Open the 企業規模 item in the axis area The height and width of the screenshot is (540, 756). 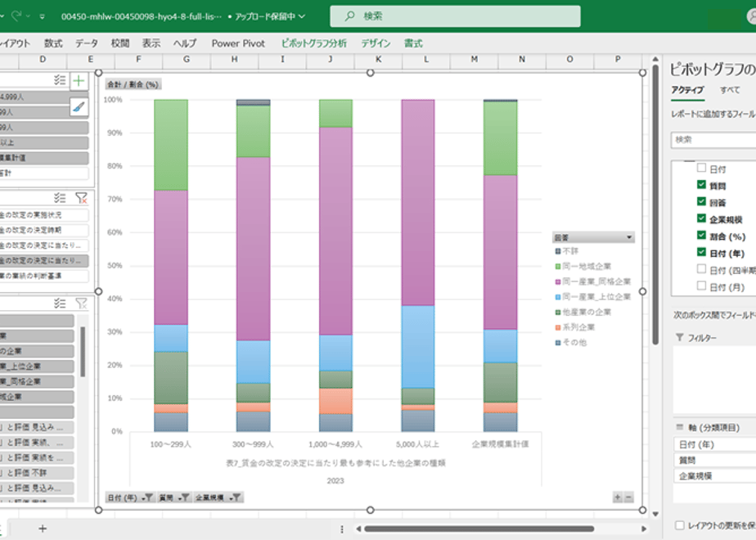[714, 476]
